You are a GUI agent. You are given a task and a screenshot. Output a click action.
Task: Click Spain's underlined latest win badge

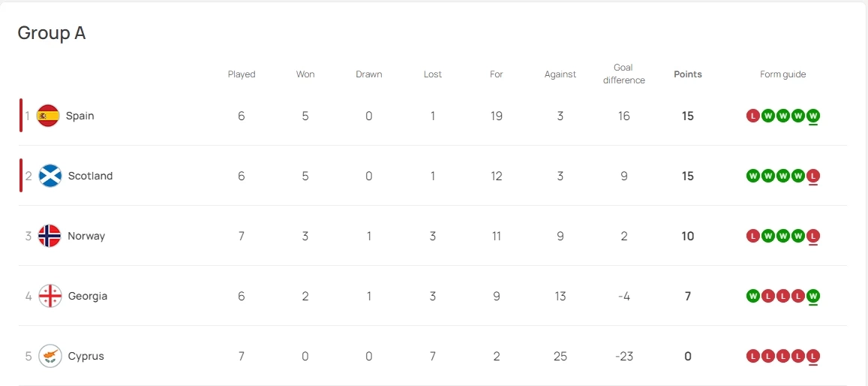(813, 116)
